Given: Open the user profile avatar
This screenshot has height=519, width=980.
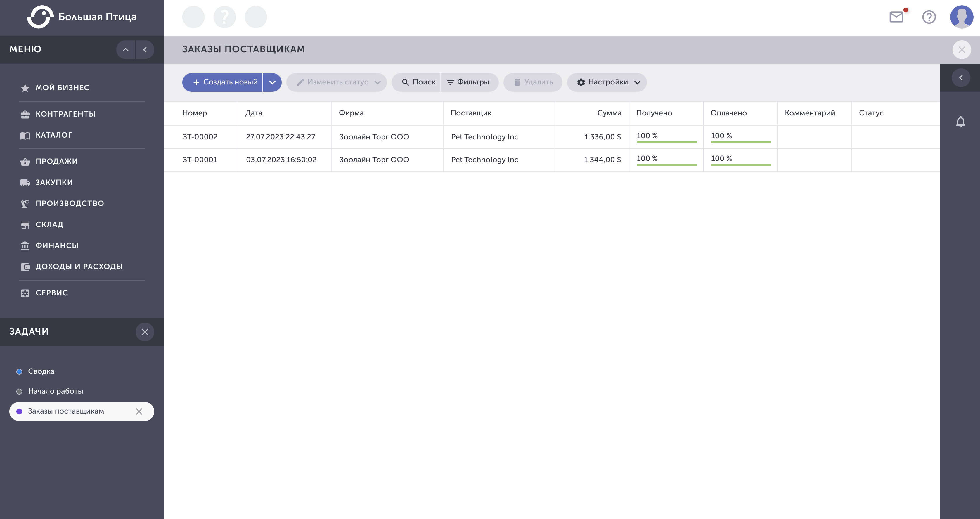Looking at the screenshot, I should pyautogui.click(x=961, y=17).
